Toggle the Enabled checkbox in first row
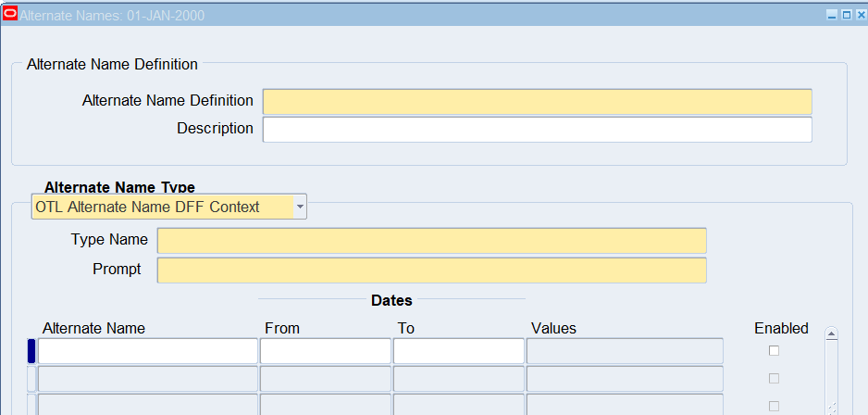 tap(775, 350)
